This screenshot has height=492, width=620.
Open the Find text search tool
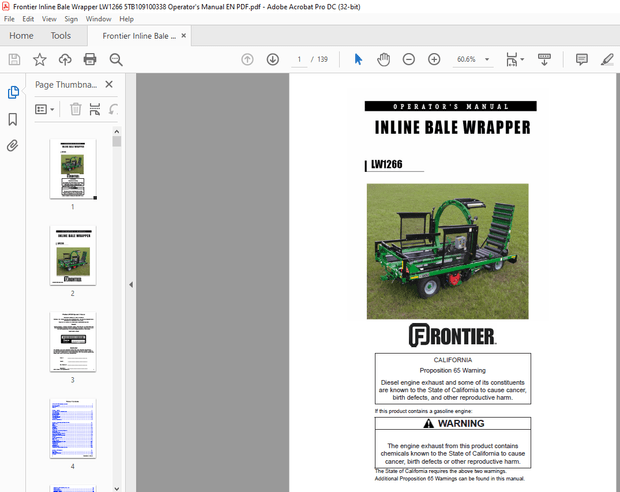pos(116,60)
